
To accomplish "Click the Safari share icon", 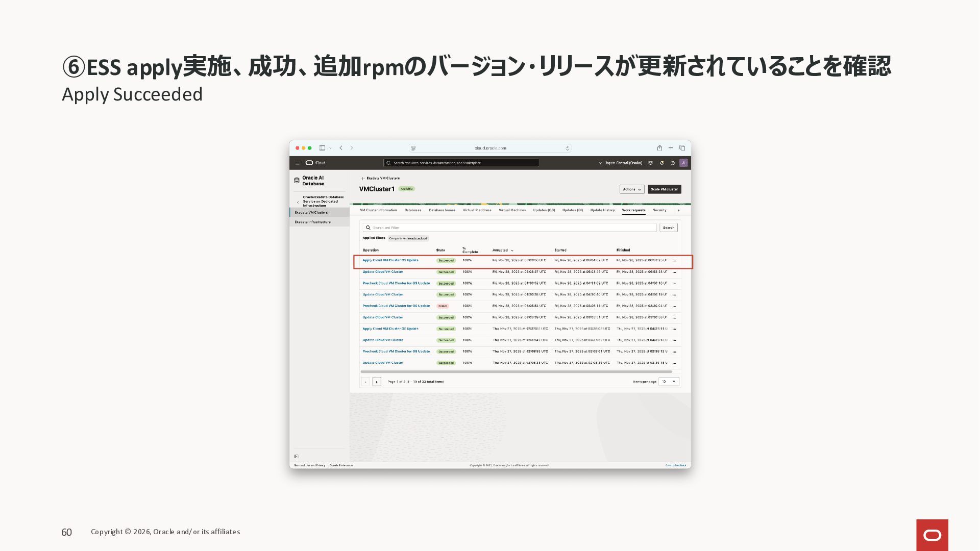I will point(659,148).
